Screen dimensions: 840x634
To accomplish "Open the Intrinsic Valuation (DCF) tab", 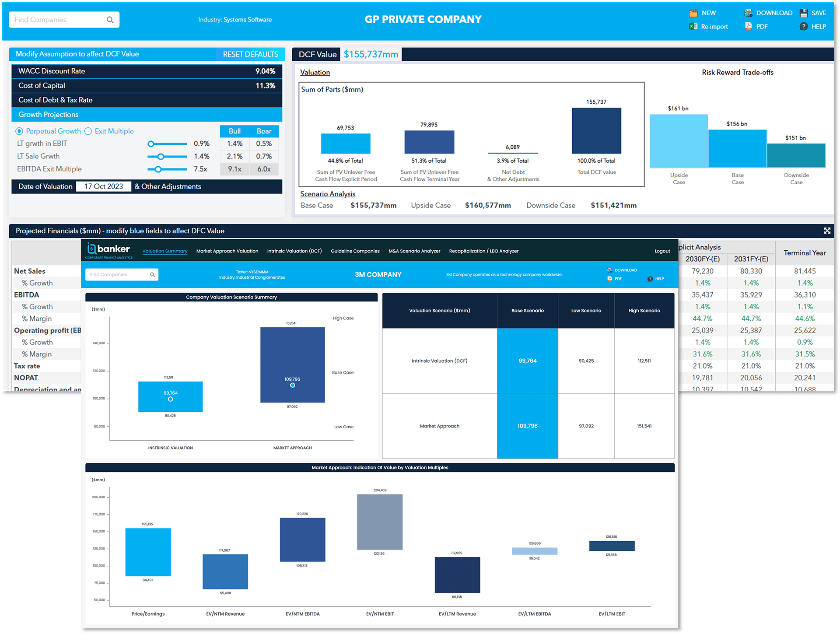I will pos(294,251).
